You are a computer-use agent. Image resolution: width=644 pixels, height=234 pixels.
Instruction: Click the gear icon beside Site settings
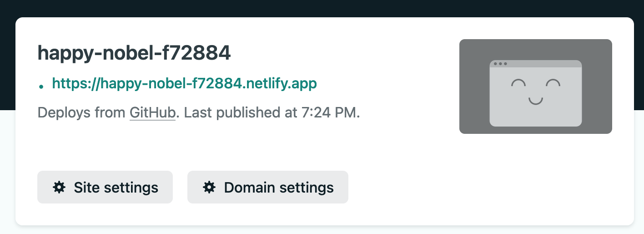(x=59, y=187)
